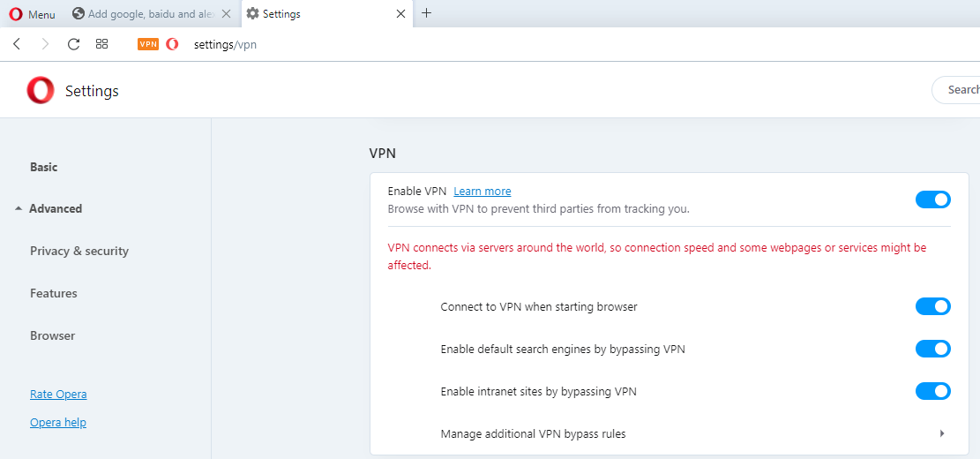This screenshot has width=980, height=459.
Task: Click the orange VPN badge in address bar
Action: 148,44
